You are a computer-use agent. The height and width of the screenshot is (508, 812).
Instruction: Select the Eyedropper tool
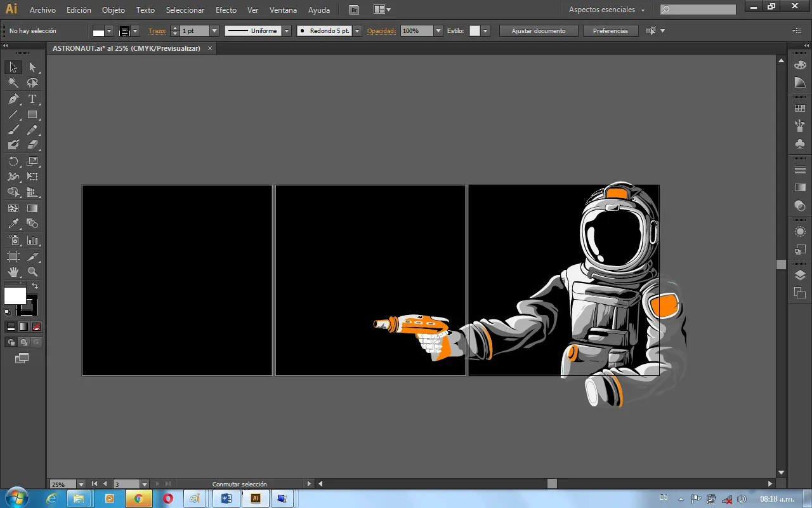pyautogui.click(x=13, y=224)
